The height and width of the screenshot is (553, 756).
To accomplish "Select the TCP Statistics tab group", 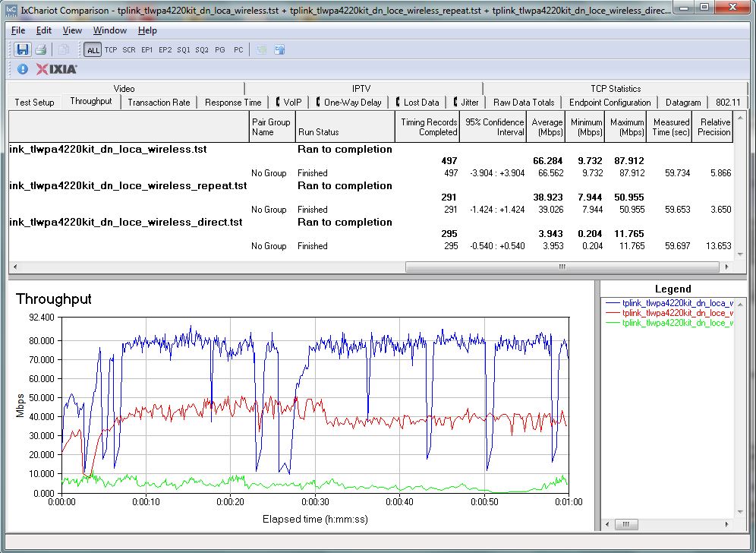I will coord(616,89).
